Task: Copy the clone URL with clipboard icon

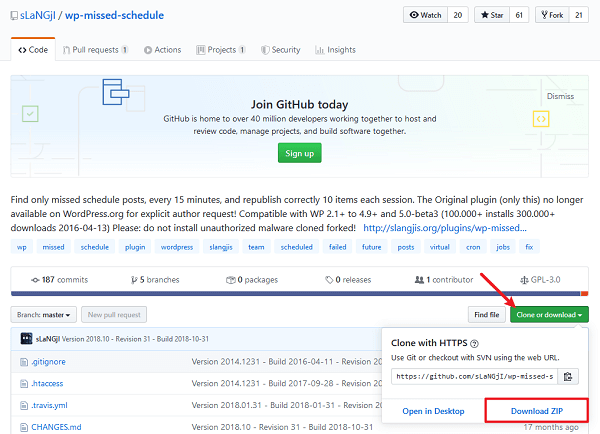Action: (568, 377)
